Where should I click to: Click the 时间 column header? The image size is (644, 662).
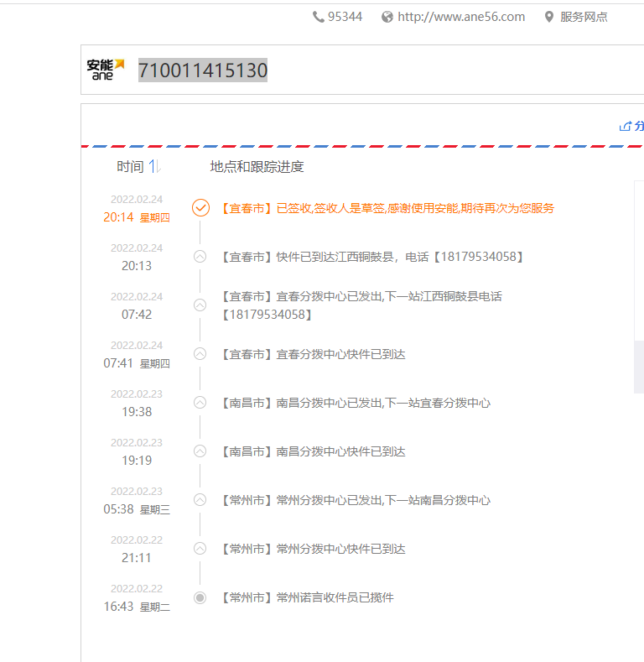[x=131, y=167]
